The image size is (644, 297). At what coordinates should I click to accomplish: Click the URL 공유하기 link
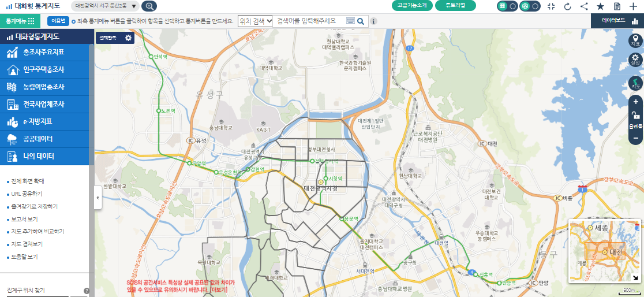coord(27,194)
